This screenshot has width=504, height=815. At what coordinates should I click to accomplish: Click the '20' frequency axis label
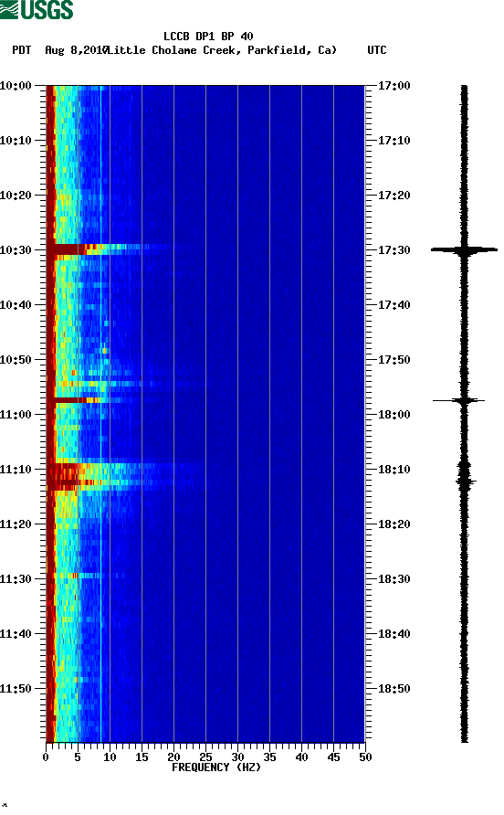(x=173, y=757)
